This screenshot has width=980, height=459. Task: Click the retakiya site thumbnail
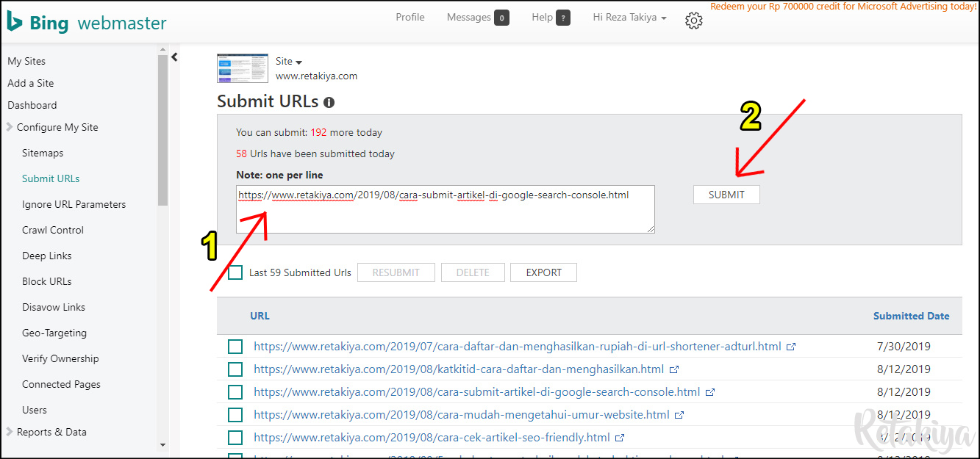pos(243,68)
